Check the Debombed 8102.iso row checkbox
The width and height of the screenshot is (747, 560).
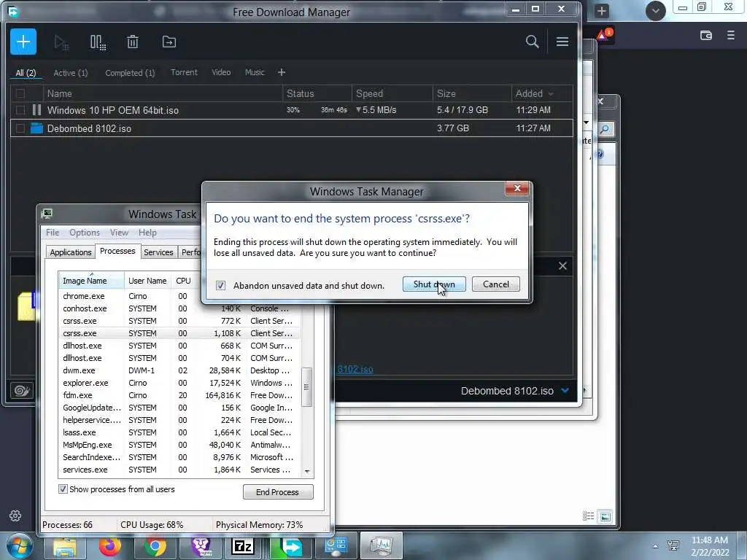coord(20,128)
